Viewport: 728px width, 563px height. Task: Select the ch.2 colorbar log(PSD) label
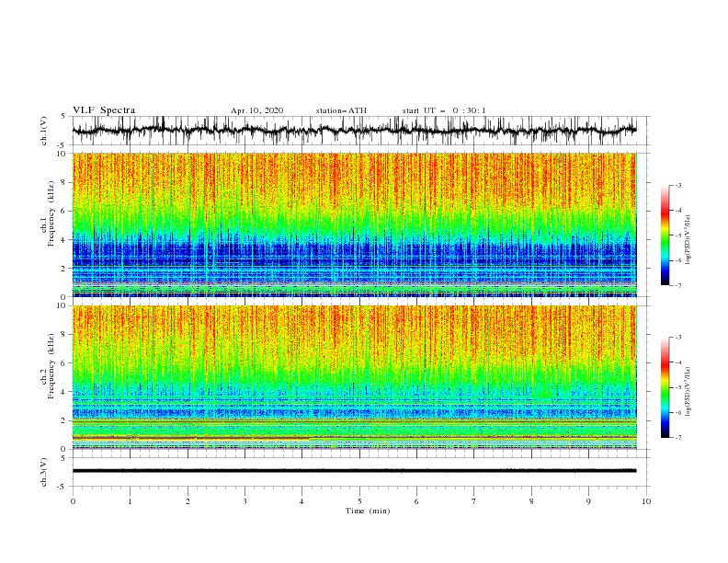(x=688, y=392)
